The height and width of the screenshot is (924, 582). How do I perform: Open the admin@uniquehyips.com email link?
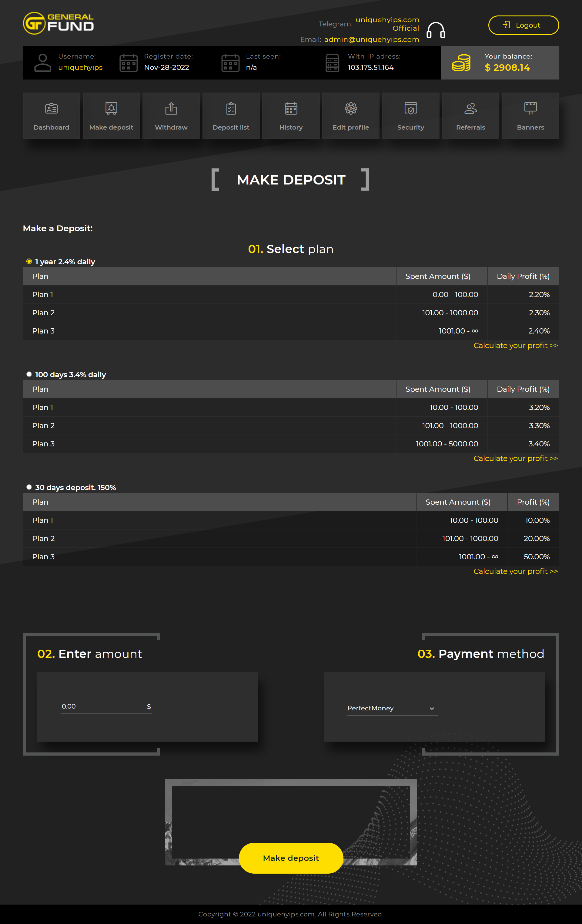coord(371,39)
